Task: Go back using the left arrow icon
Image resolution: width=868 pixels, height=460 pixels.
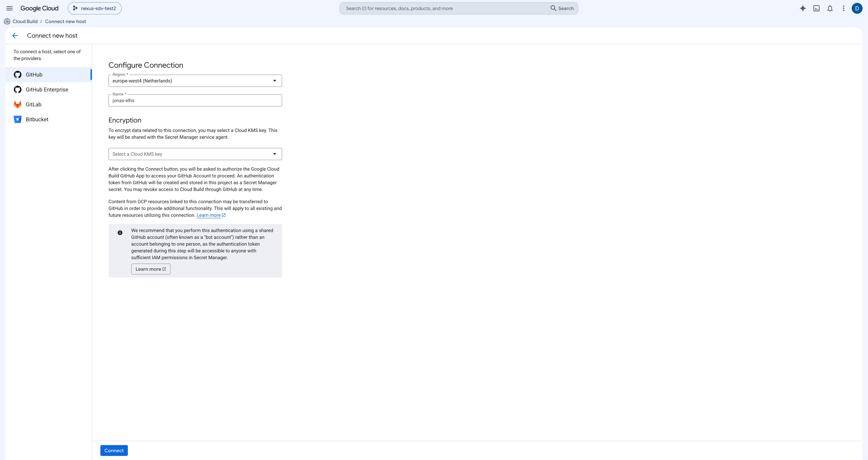Action: tap(15, 36)
